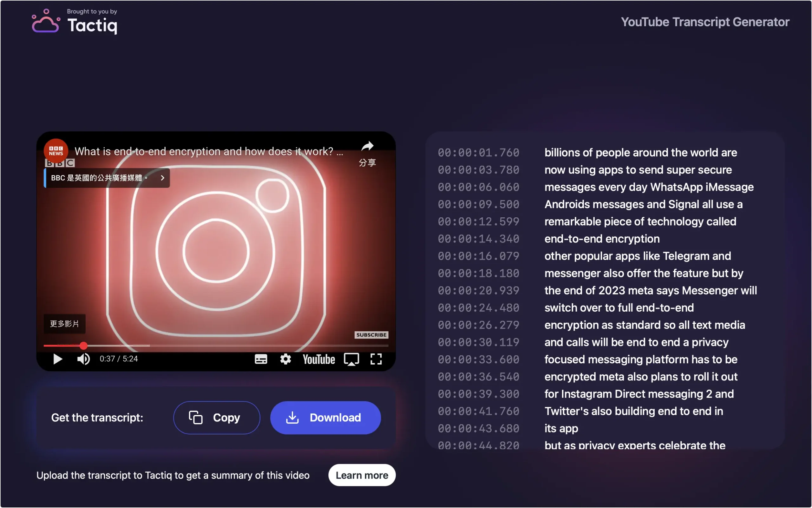Image resolution: width=812 pixels, height=508 pixels.
Task: Open video settings gear
Action: click(x=285, y=359)
